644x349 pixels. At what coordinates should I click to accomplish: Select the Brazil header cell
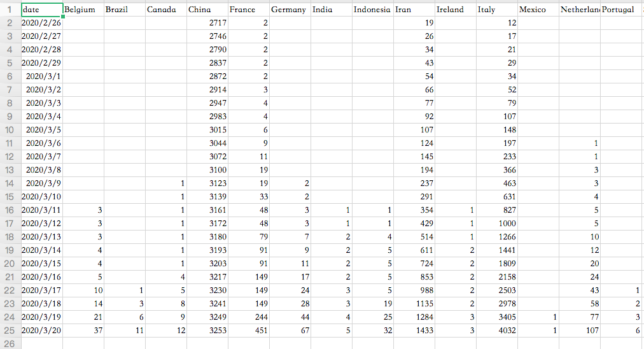click(125, 10)
